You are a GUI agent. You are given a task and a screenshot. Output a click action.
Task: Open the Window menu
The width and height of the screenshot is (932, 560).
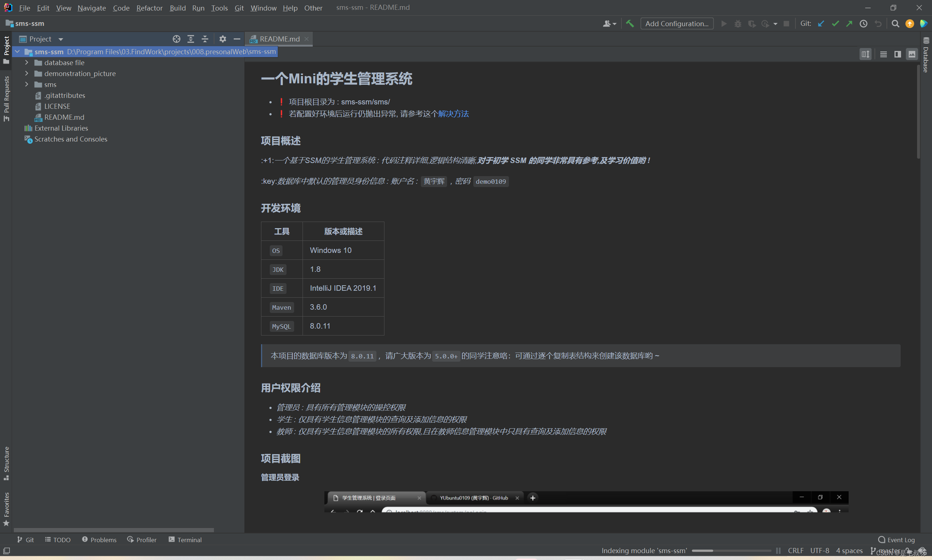[x=264, y=8]
